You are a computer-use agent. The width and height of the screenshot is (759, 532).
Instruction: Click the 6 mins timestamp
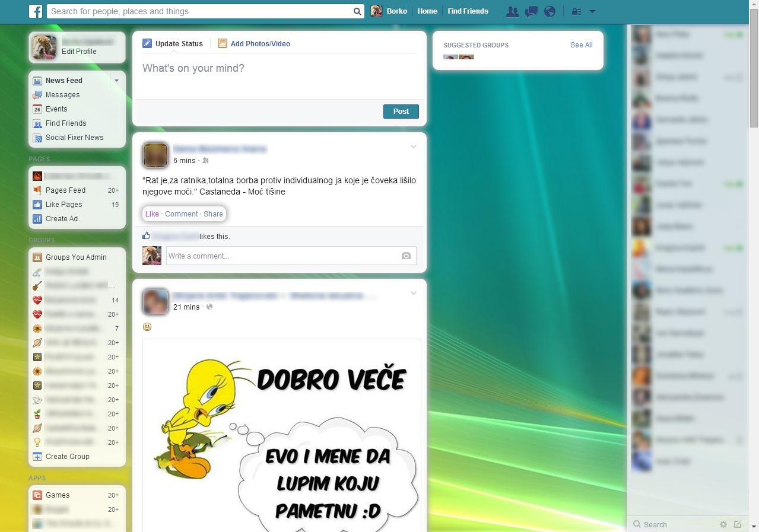(x=184, y=161)
